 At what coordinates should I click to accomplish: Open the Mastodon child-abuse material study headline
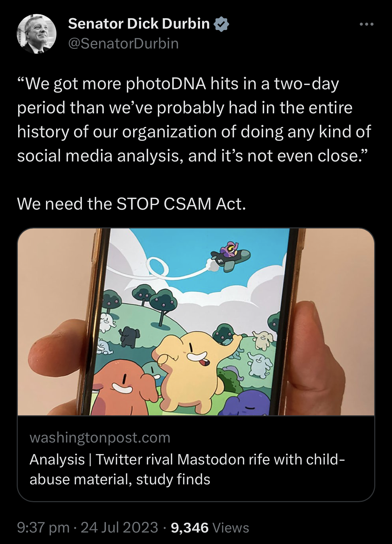pyautogui.click(x=187, y=469)
